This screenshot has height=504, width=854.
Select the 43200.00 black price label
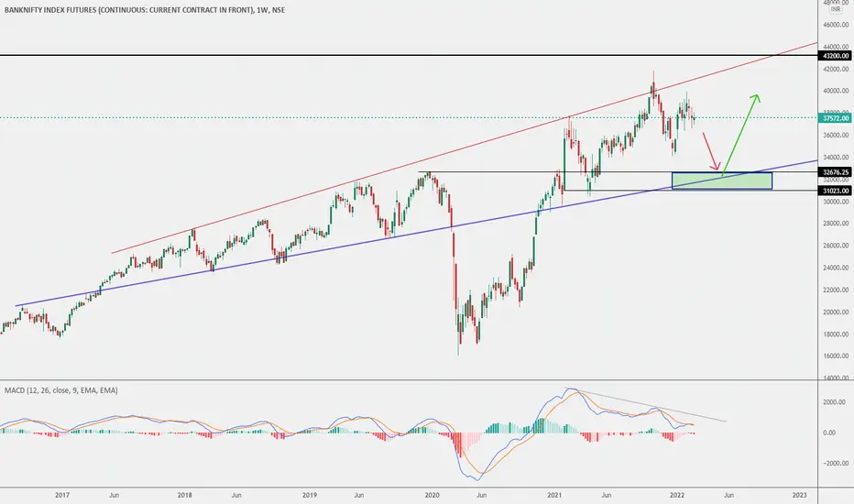pos(836,56)
